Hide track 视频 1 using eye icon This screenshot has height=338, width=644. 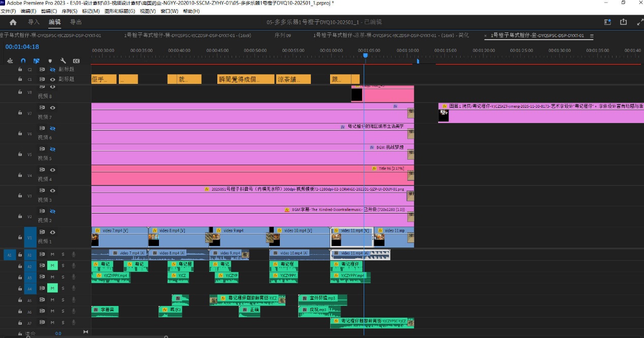tap(52, 232)
